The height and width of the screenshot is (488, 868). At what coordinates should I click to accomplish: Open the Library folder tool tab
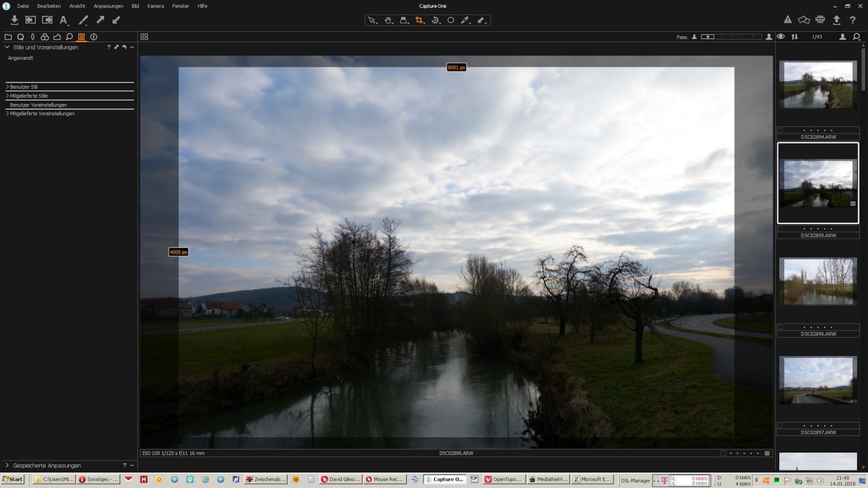[x=8, y=37]
